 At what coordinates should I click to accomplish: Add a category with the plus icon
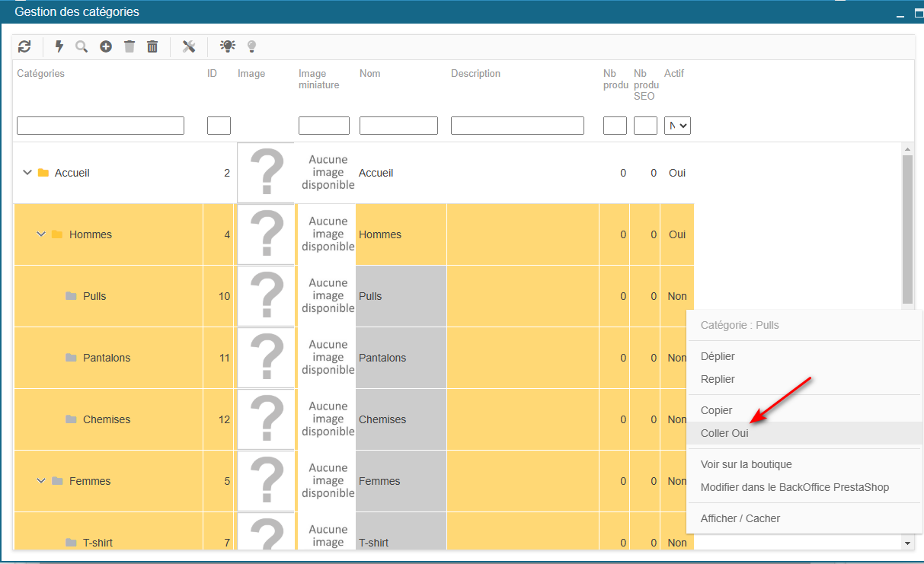pos(106,46)
